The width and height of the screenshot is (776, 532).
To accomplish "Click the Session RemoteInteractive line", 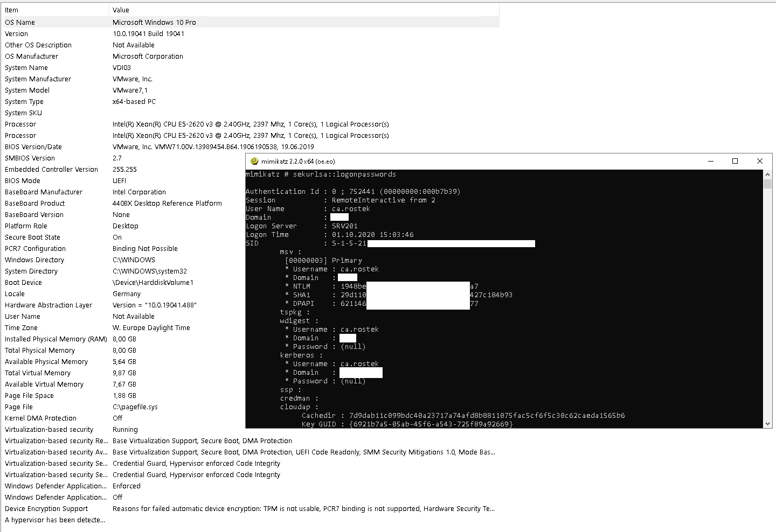I will [341, 200].
